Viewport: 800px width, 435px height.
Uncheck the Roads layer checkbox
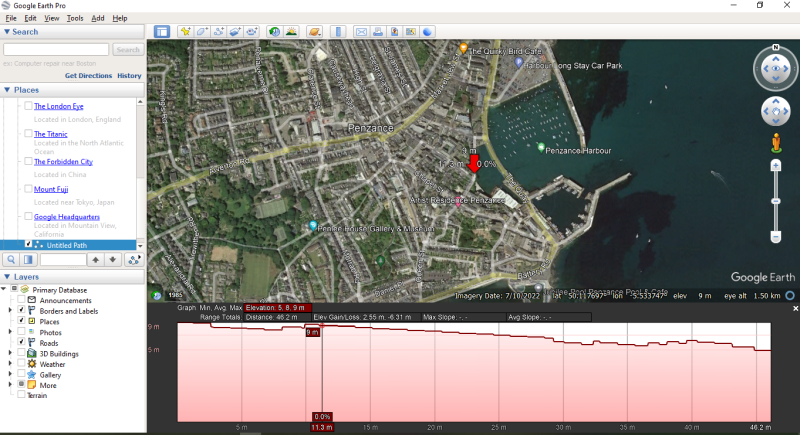[21, 342]
